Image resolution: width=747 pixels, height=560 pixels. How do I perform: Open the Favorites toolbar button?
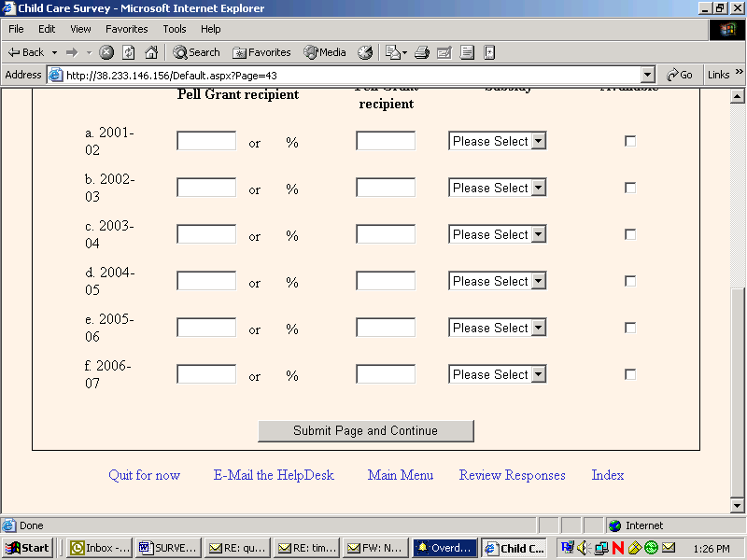pos(261,52)
